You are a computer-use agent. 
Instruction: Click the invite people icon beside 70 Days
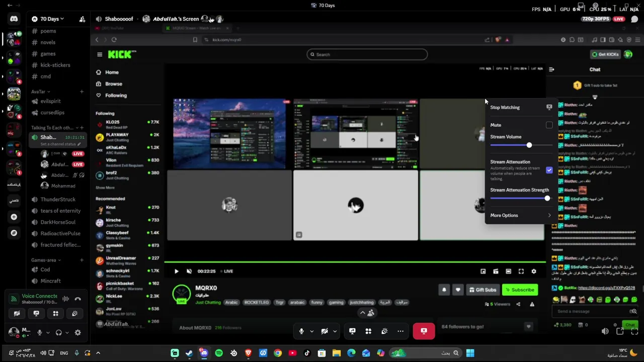(x=82, y=19)
